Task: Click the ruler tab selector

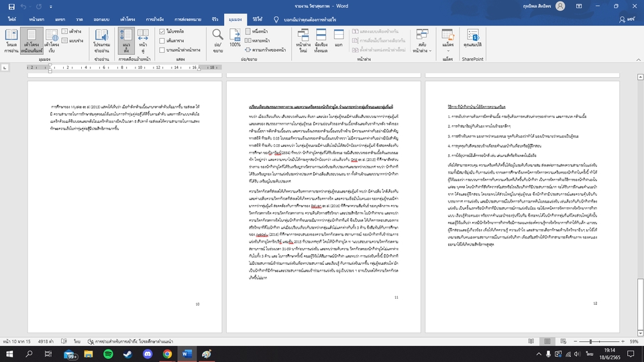Action: point(5,67)
